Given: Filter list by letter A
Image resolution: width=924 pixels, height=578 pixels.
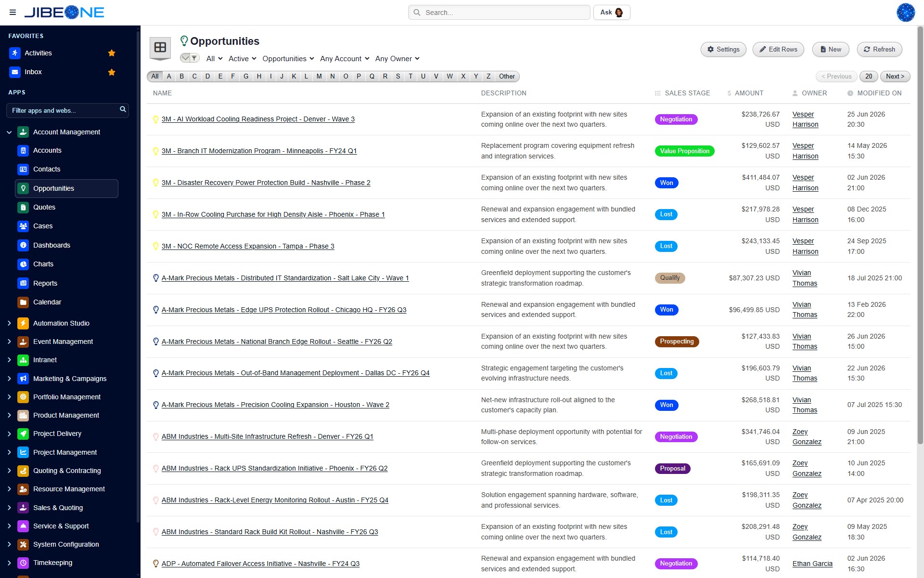Looking at the screenshot, I should 169,76.
